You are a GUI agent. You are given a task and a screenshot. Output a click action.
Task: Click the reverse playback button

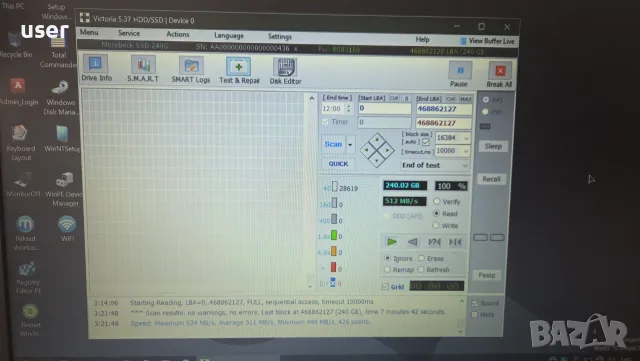413,242
